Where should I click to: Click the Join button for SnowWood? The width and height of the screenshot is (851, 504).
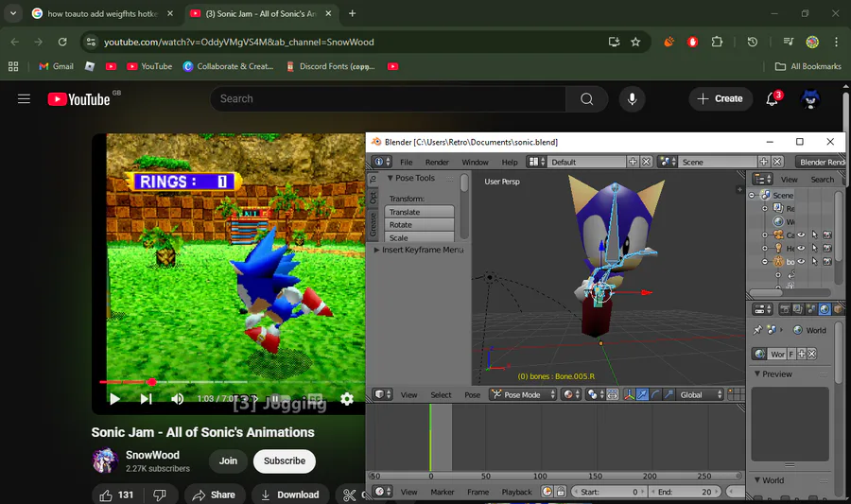(x=228, y=461)
